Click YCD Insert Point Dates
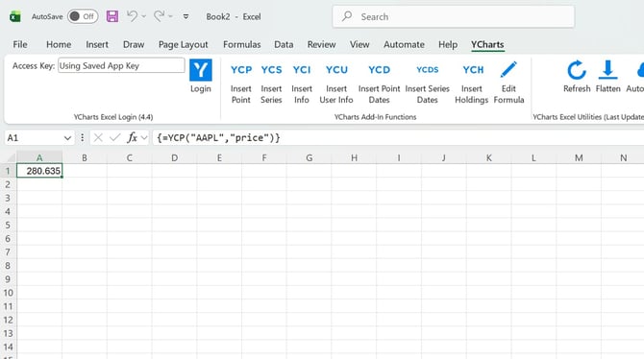 (x=379, y=84)
